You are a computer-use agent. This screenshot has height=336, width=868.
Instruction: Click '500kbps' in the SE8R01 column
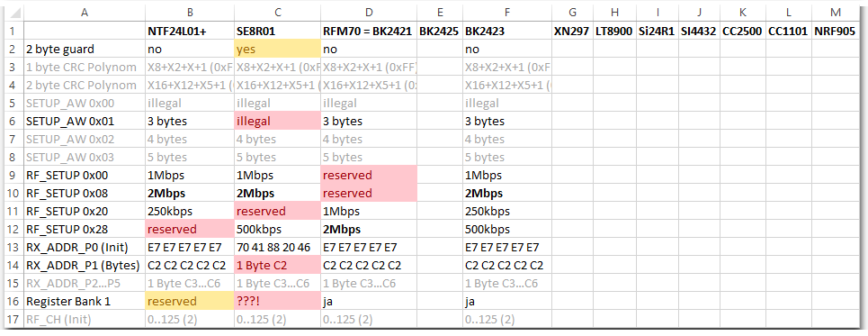[277, 229]
